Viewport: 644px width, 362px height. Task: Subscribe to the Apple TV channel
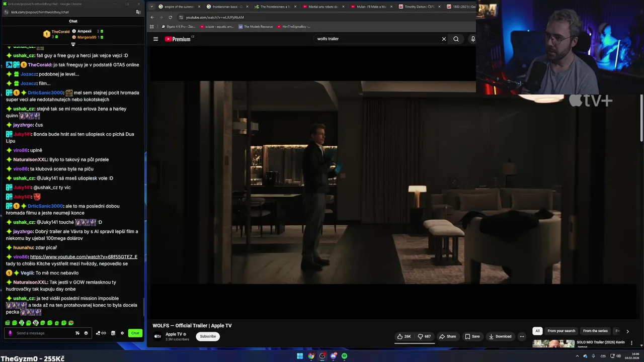[x=208, y=336]
